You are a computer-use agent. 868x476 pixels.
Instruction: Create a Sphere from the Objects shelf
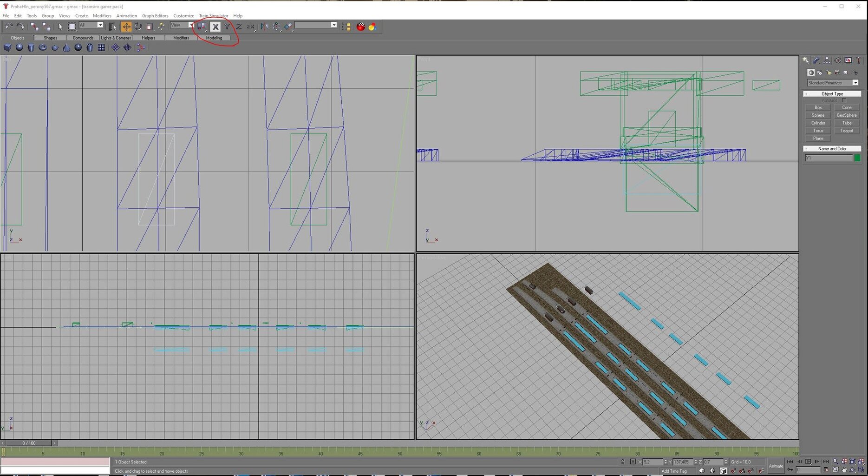[19, 47]
